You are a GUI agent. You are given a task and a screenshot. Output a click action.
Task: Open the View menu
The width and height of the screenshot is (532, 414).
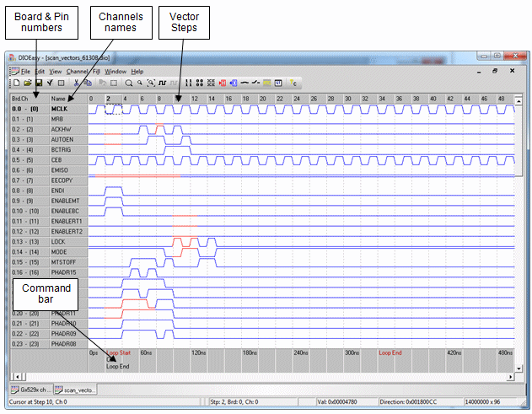[x=56, y=72]
